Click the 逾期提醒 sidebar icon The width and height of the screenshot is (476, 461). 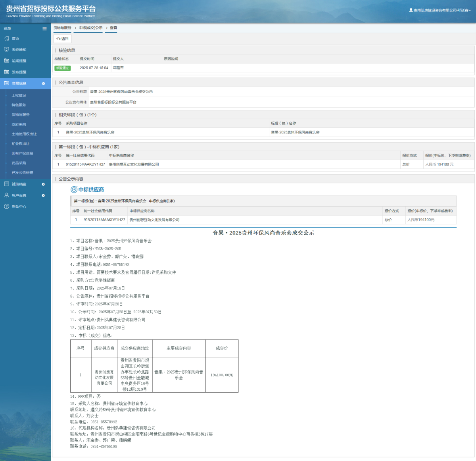6,61
